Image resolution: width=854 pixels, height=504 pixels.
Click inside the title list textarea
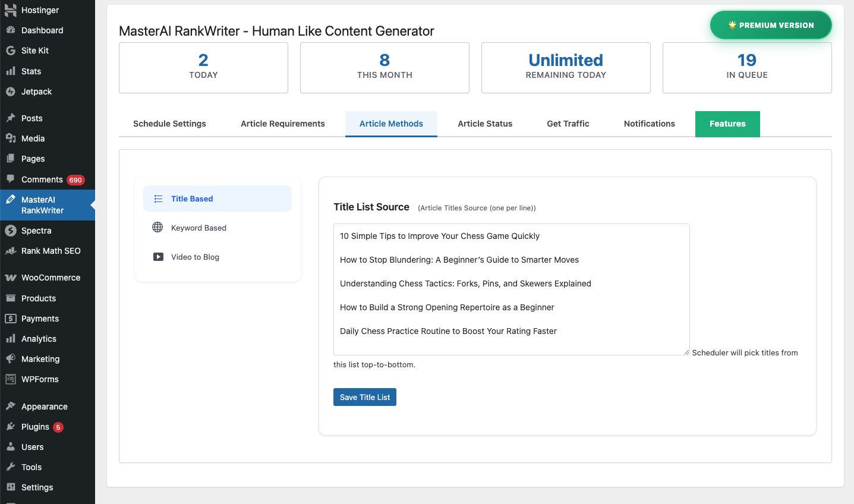coord(512,289)
